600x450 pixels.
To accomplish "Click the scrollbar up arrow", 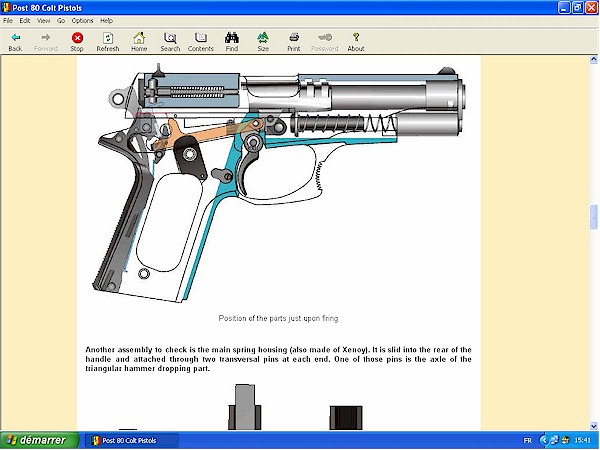I will tap(593, 59).
